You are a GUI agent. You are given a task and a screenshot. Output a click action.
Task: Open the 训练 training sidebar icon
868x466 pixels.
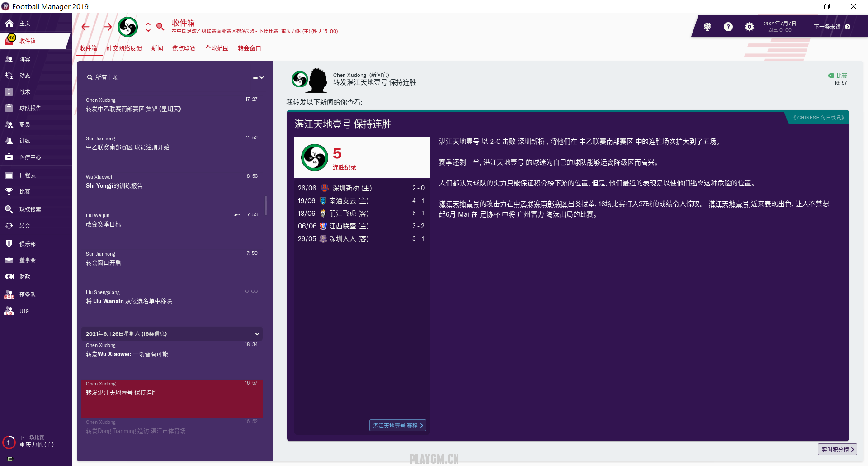(9, 141)
